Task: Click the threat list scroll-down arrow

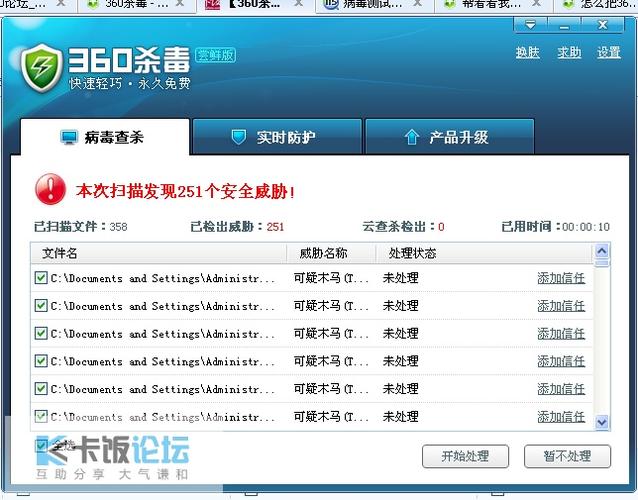Action: [x=602, y=422]
